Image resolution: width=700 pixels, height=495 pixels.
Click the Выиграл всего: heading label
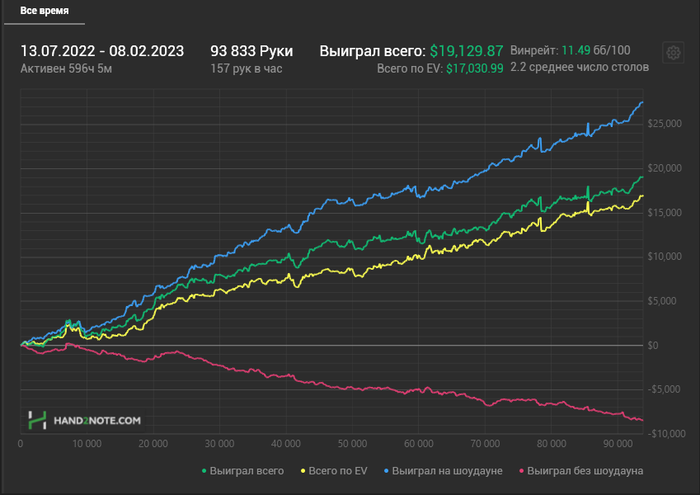[x=372, y=51]
